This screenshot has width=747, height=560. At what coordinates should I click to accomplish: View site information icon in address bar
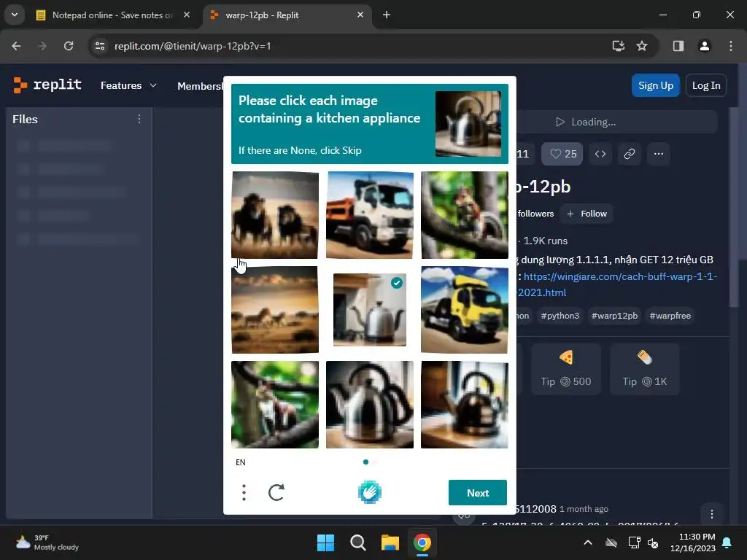tap(99, 46)
